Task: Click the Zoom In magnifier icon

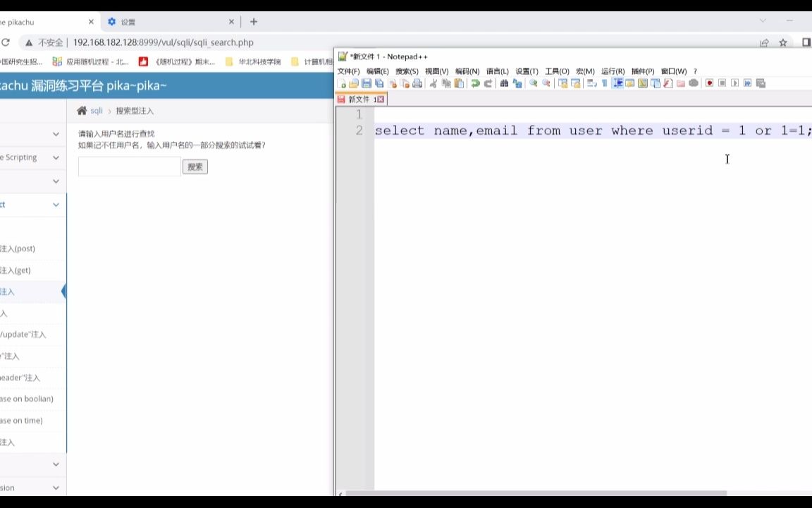Action: click(534, 83)
